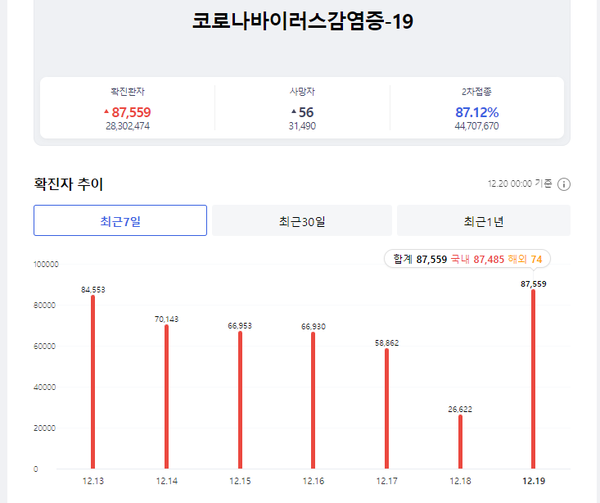Click the 84,553 value label
Viewport: 600px width, 503px height.
[x=93, y=290]
